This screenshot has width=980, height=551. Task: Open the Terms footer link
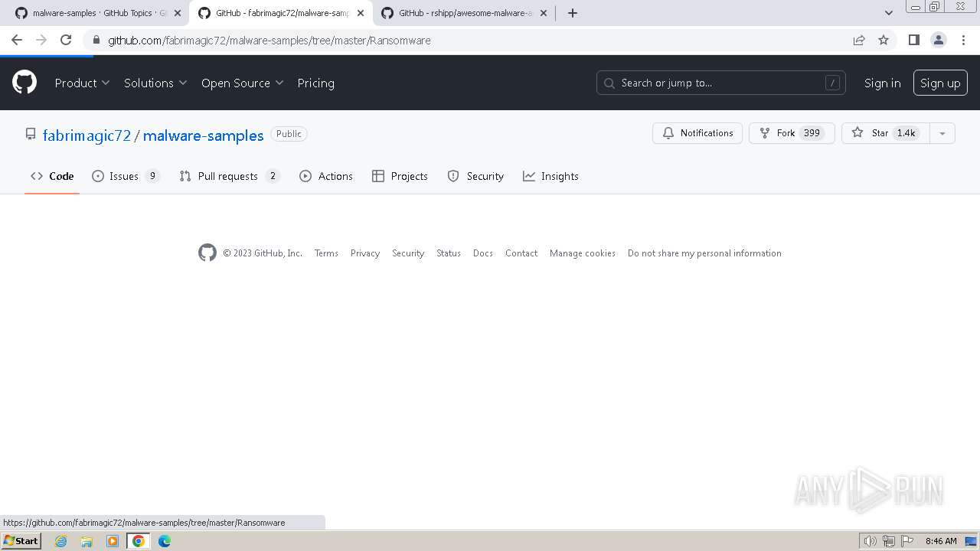point(326,253)
